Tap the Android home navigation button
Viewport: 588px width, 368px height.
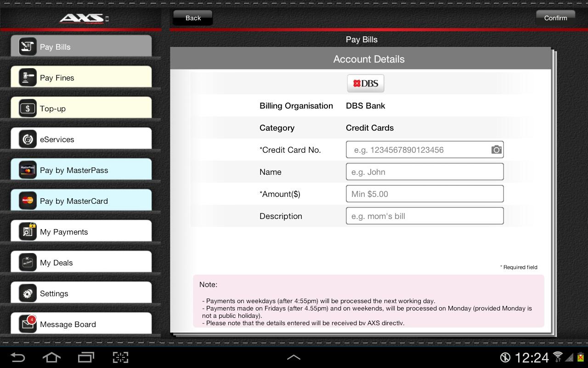click(x=51, y=357)
